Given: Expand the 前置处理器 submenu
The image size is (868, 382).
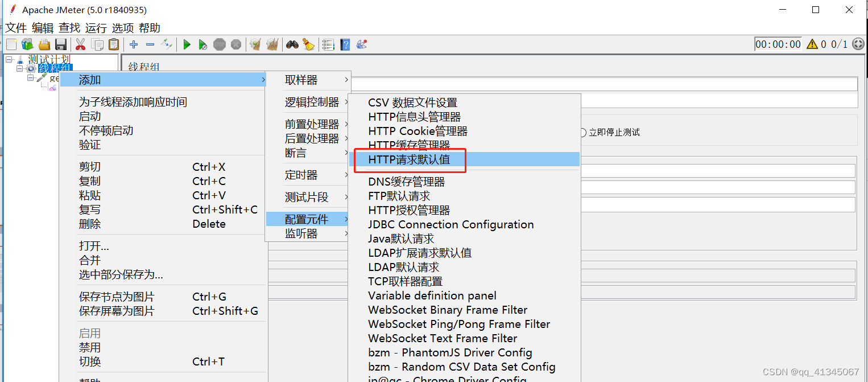Looking at the screenshot, I should 308,124.
